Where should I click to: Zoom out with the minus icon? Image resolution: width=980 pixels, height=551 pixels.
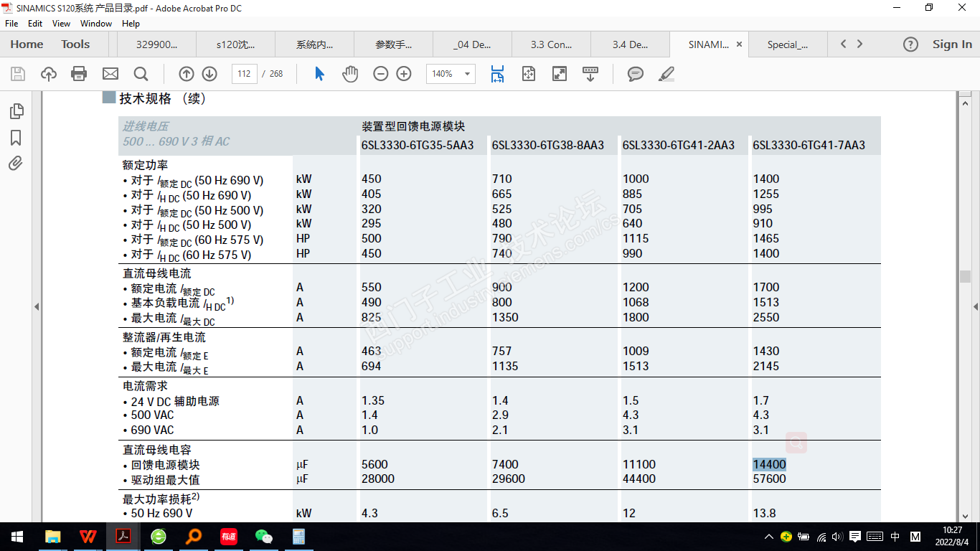381,74
